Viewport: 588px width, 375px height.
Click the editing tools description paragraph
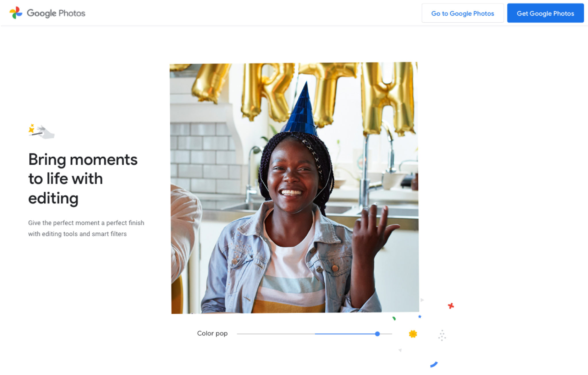(86, 228)
